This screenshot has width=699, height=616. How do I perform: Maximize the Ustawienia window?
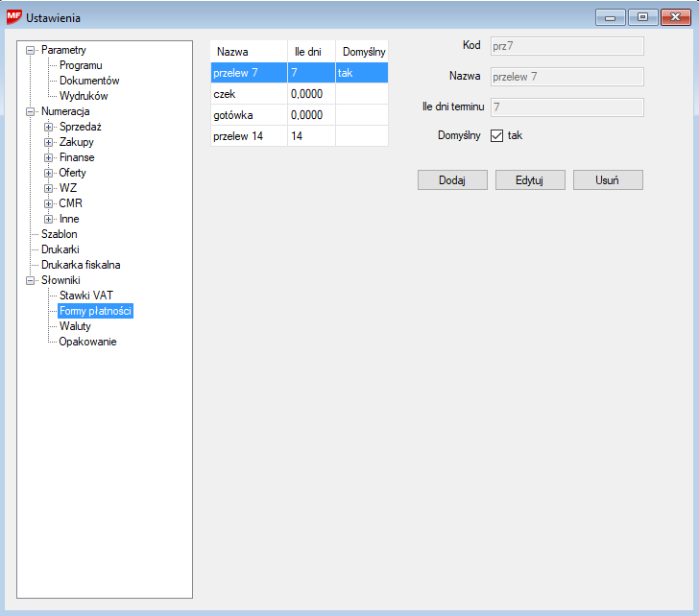coord(641,17)
